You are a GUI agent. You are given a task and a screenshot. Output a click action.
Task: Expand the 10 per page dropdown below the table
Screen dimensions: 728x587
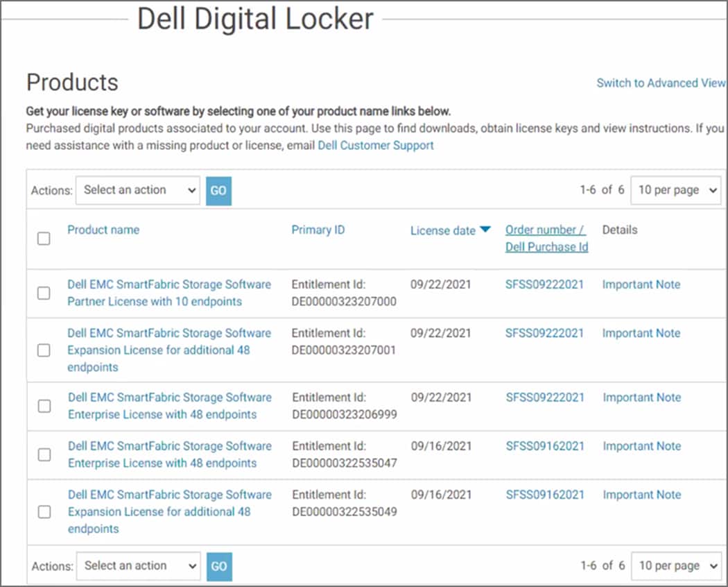point(677,566)
